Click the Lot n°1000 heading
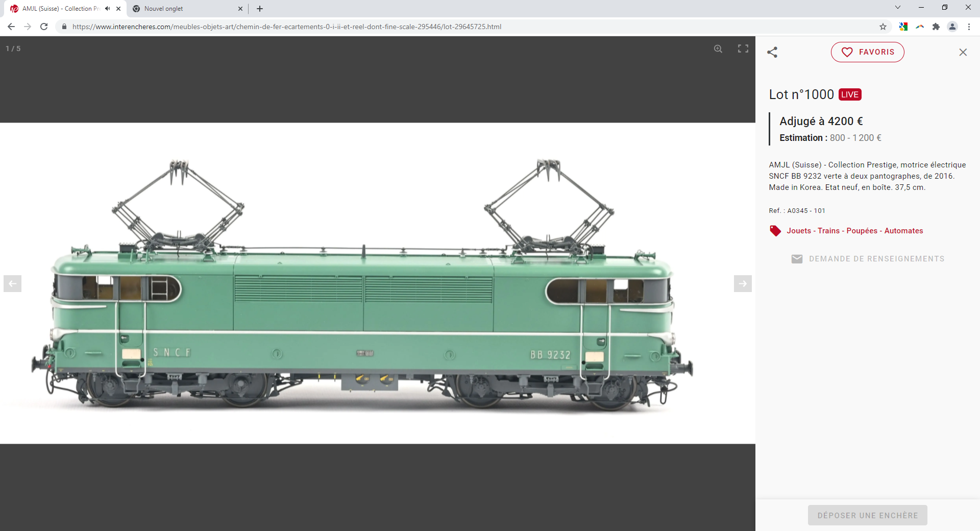This screenshot has height=531, width=980. [801, 94]
